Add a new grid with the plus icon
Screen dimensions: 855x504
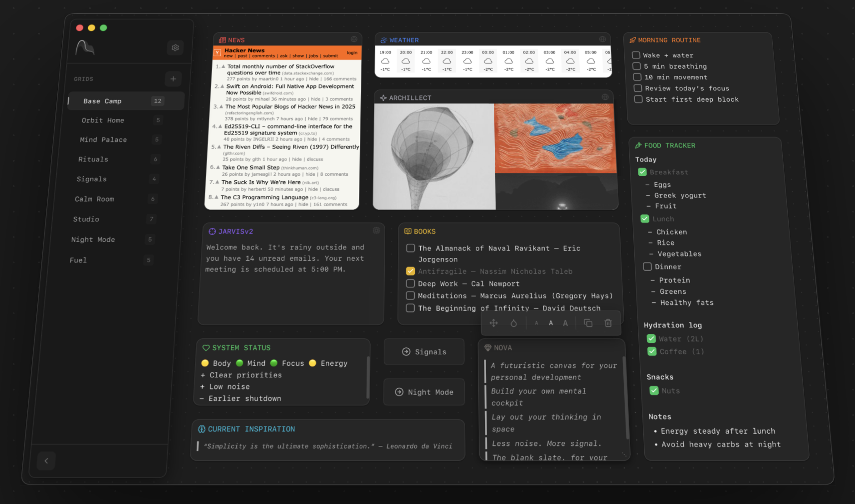pos(173,79)
